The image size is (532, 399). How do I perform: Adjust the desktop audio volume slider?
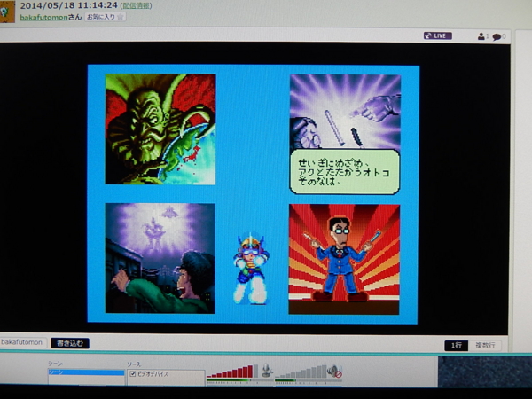[x=301, y=372]
